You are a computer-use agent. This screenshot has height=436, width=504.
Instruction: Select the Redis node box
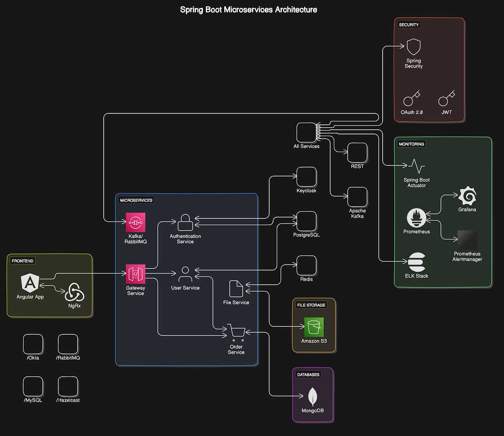tap(307, 265)
